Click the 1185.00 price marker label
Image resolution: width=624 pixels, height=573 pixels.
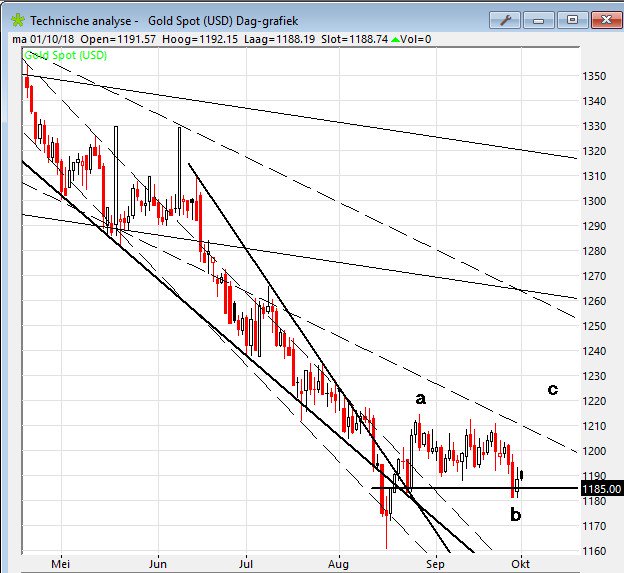point(601,488)
